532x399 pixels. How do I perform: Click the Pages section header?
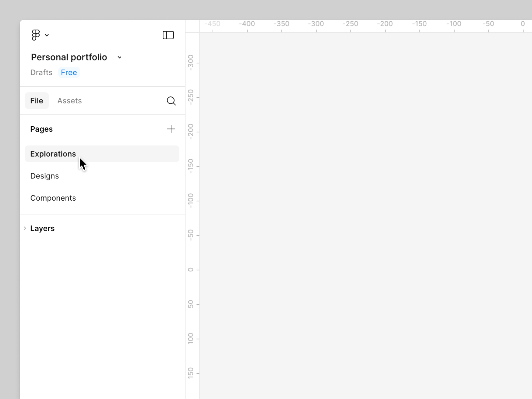click(42, 129)
